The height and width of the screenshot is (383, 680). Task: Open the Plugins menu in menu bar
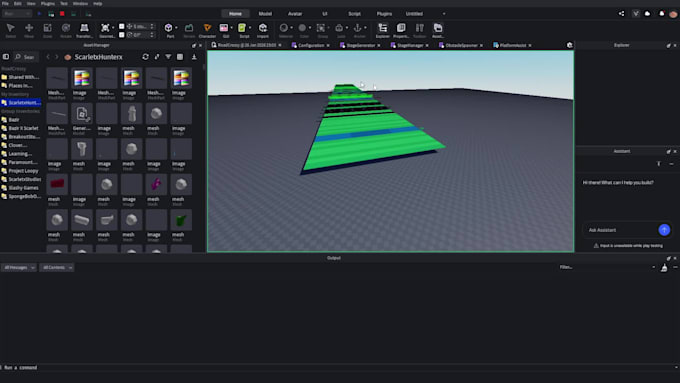[48, 3]
